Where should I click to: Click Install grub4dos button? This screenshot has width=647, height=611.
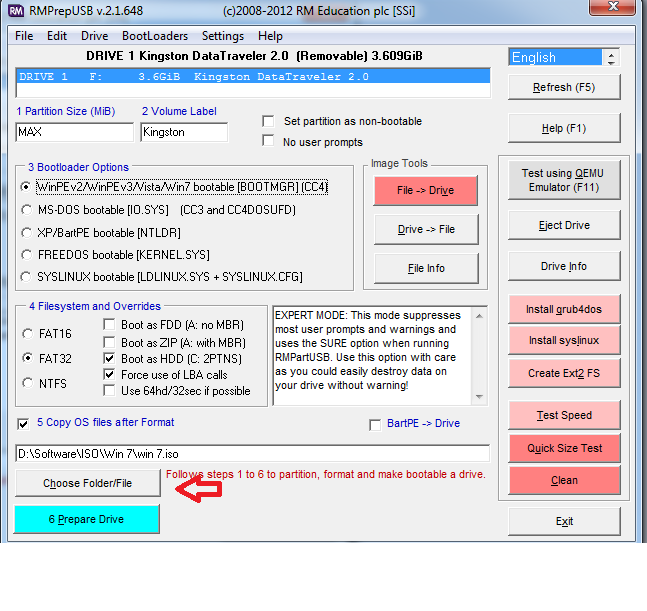[x=564, y=309]
